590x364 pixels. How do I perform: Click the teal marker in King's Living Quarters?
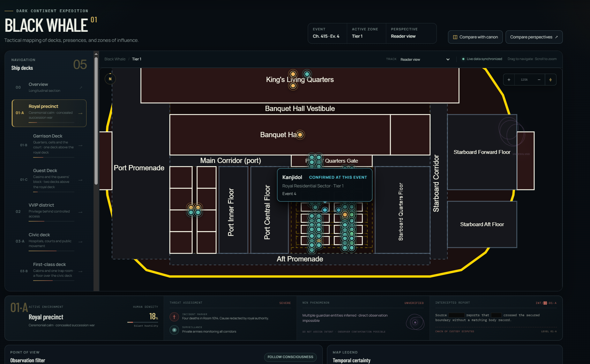point(307,74)
